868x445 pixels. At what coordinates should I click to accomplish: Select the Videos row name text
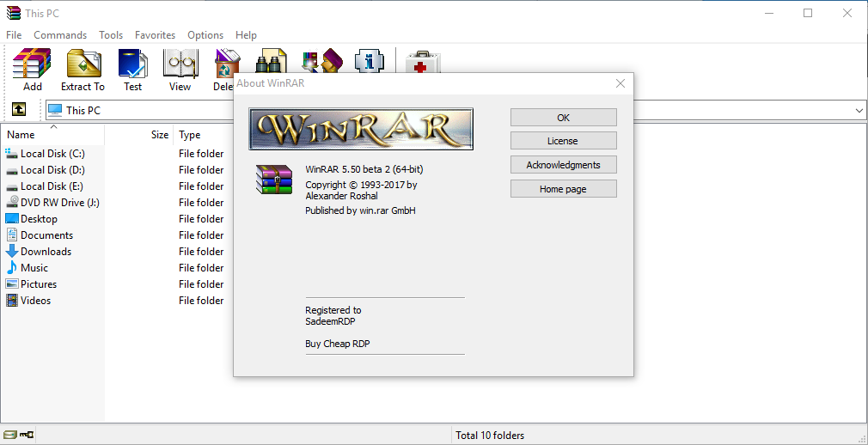click(35, 301)
